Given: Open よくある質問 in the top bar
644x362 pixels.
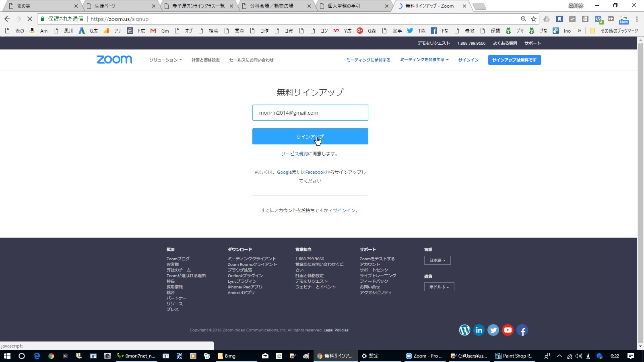Looking at the screenshot, I should coord(505,43).
